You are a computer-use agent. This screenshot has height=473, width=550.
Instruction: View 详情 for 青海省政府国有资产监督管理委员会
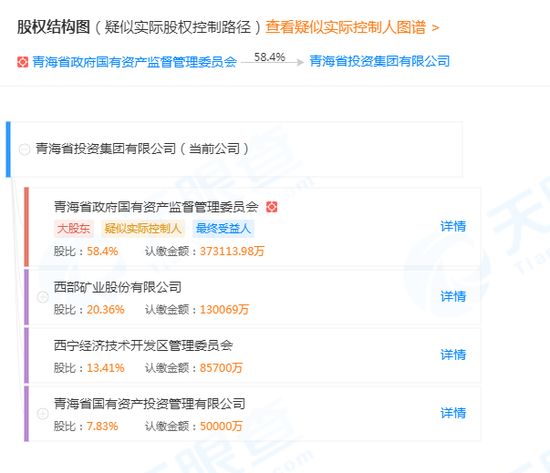tap(453, 226)
